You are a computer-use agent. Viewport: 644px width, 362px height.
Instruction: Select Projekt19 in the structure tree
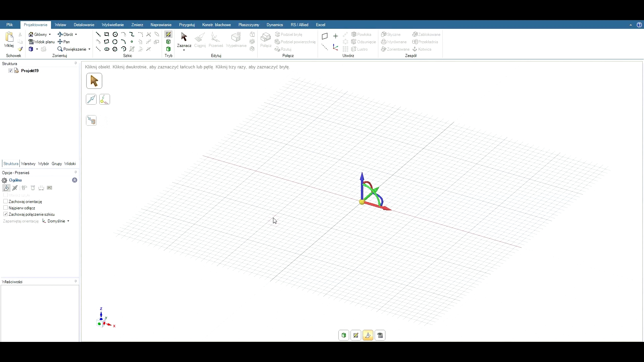click(30, 71)
